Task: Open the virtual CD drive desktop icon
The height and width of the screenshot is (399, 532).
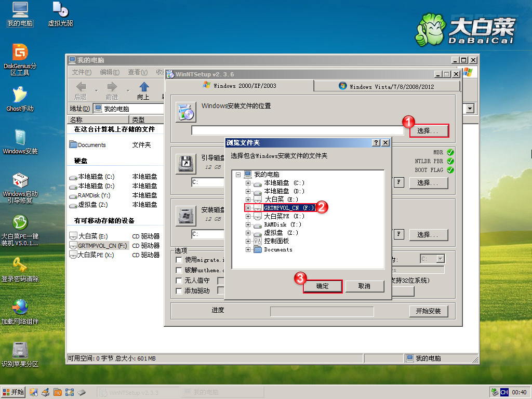Action: [60, 10]
